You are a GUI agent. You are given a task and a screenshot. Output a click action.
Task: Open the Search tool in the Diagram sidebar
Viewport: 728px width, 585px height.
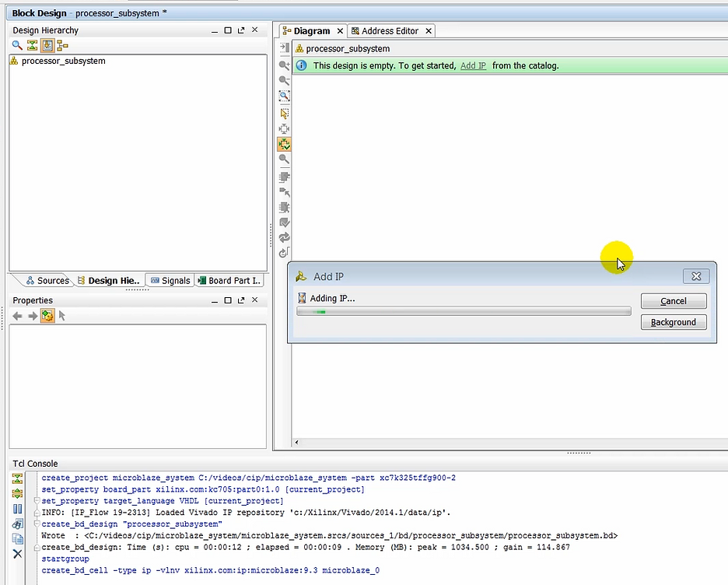click(284, 159)
